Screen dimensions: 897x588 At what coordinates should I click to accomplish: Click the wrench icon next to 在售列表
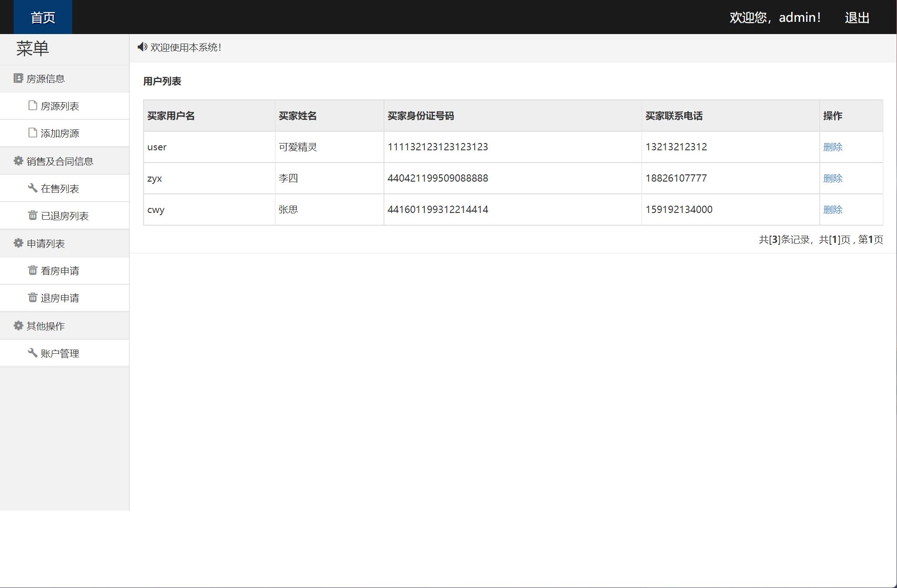click(x=33, y=188)
